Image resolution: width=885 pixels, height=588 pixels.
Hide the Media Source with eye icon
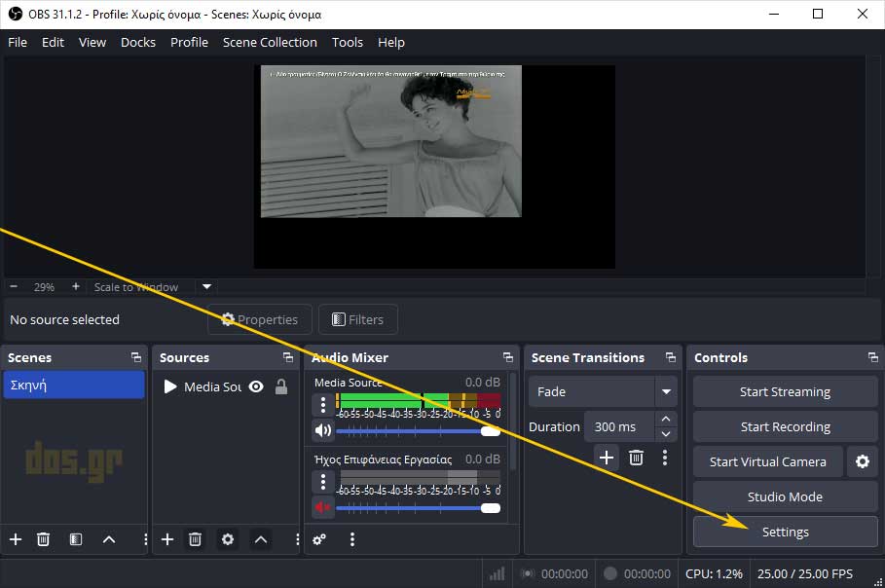tap(256, 386)
